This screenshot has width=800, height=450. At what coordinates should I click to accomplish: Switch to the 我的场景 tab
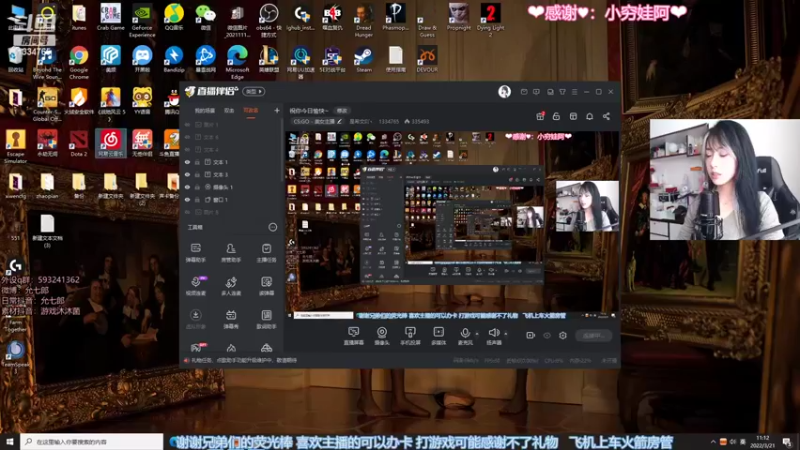205,111
